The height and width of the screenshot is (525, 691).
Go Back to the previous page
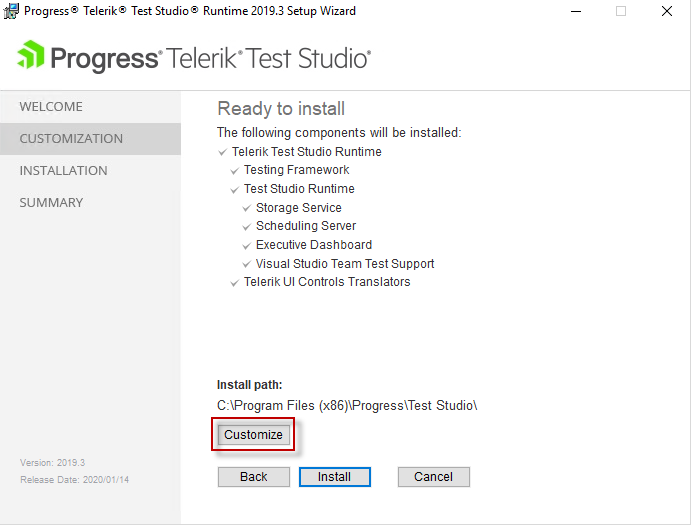tap(253, 477)
